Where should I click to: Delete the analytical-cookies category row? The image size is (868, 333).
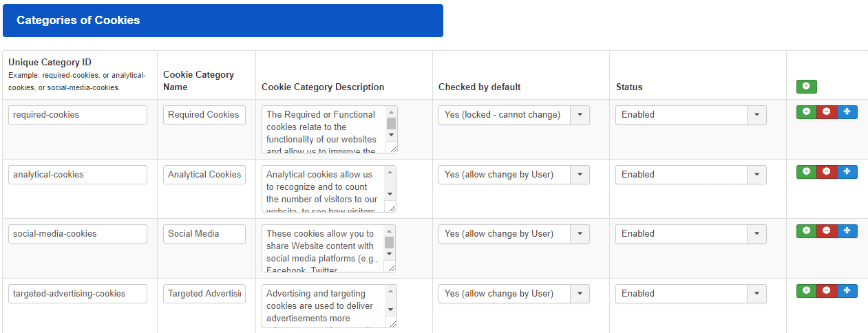pos(827,171)
